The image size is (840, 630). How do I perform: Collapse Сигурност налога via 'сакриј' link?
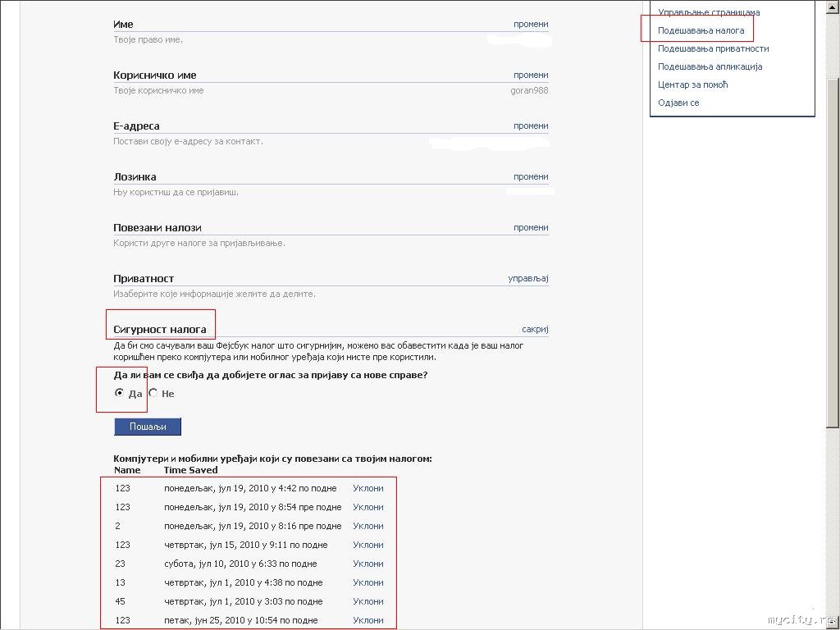pyautogui.click(x=535, y=330)
